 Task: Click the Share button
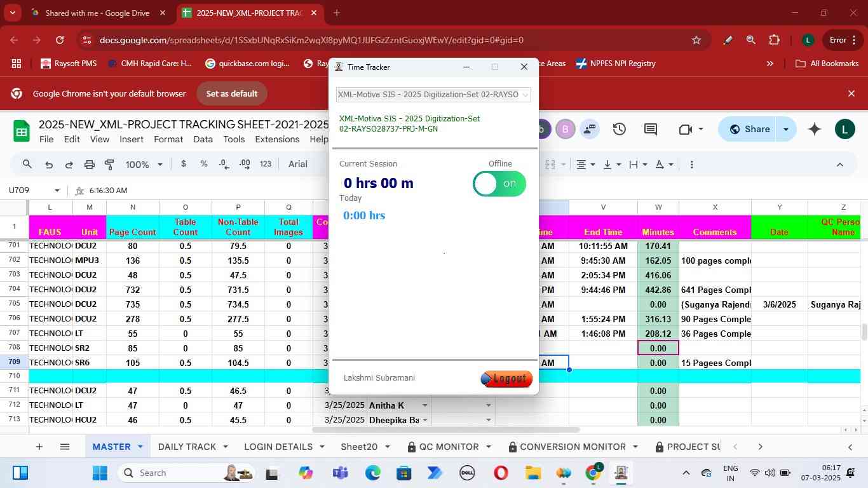click(x=749, y=130)
